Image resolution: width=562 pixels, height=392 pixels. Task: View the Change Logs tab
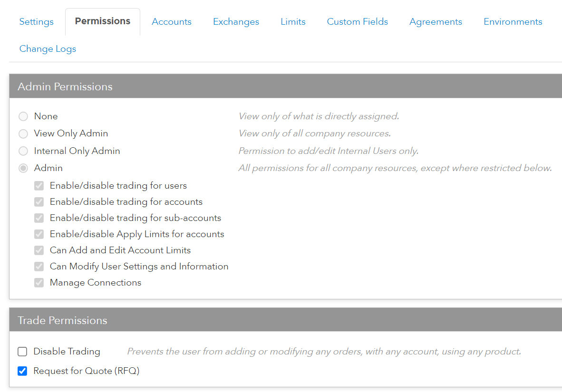[x=48, y=49]
